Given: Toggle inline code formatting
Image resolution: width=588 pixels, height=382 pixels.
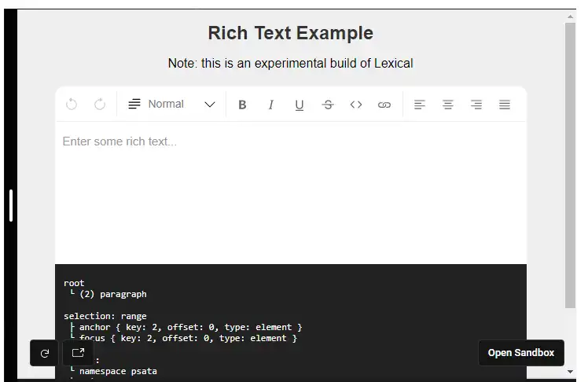Looking at the screenshot, I should tap(356, 105).
